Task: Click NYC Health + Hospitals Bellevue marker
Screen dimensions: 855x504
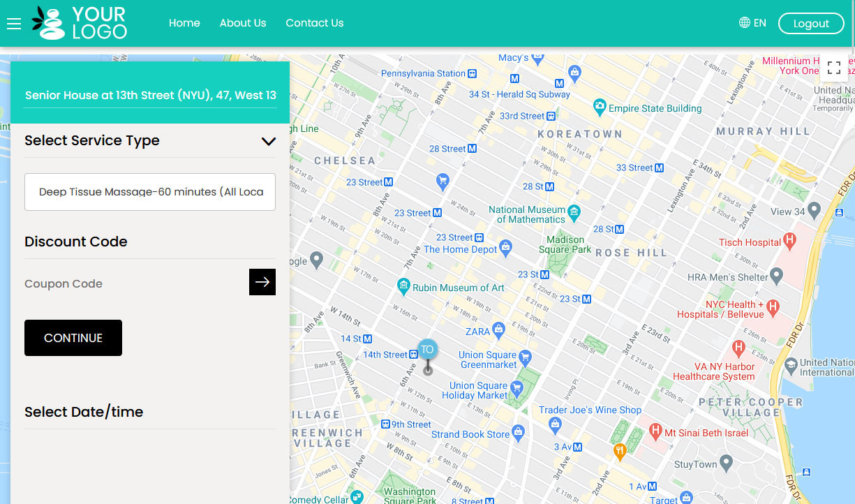Action: click(x=773, y=307)
